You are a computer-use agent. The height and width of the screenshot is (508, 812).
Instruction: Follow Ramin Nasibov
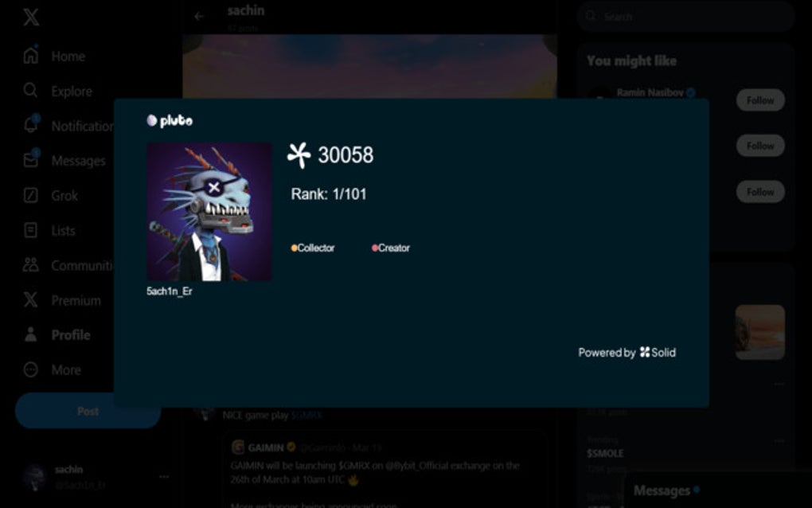[x=760, y=100]
